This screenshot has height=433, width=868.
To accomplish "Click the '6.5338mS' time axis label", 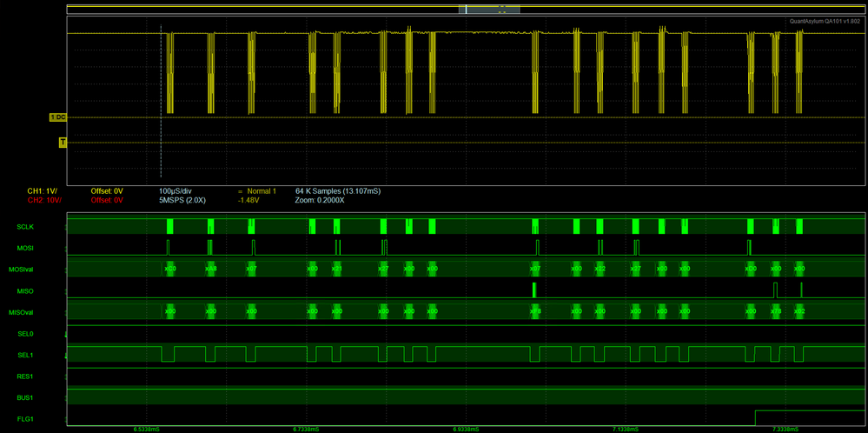I will coord(147,430).
